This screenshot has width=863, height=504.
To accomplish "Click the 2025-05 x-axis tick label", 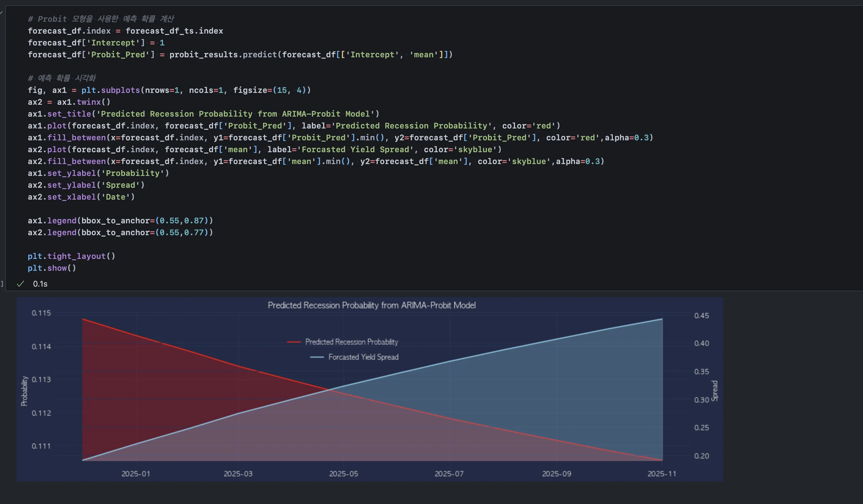I will pos(343,474).
